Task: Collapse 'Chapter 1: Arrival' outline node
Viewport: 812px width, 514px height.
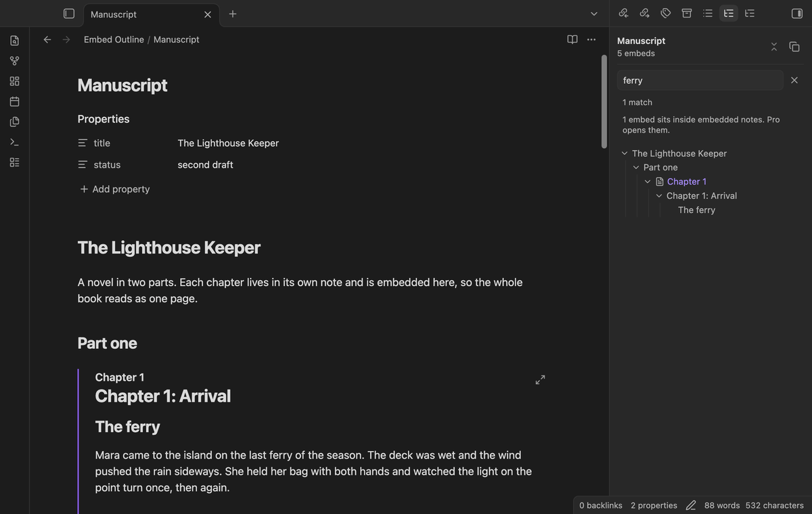Action: click(x=659, y=196)
